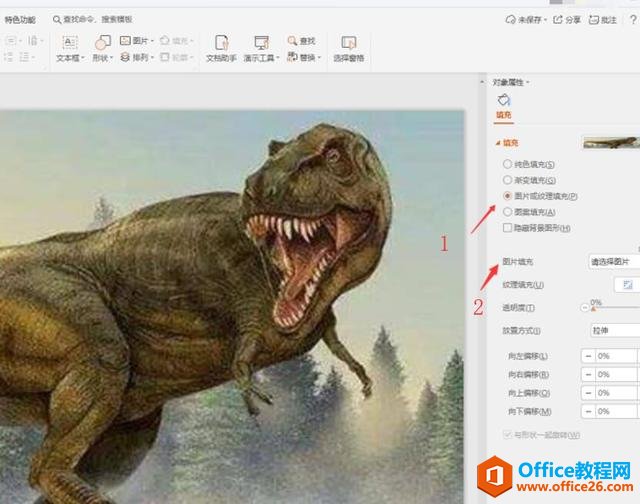This screenshot has height=504, width=640.
Task: Click the slide canvas dinosaur picture
Action: pos(232,307)
